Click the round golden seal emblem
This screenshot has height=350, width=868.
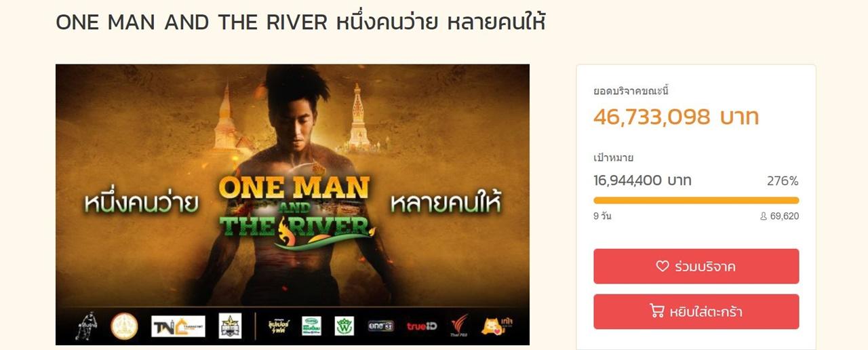point(124,326)
